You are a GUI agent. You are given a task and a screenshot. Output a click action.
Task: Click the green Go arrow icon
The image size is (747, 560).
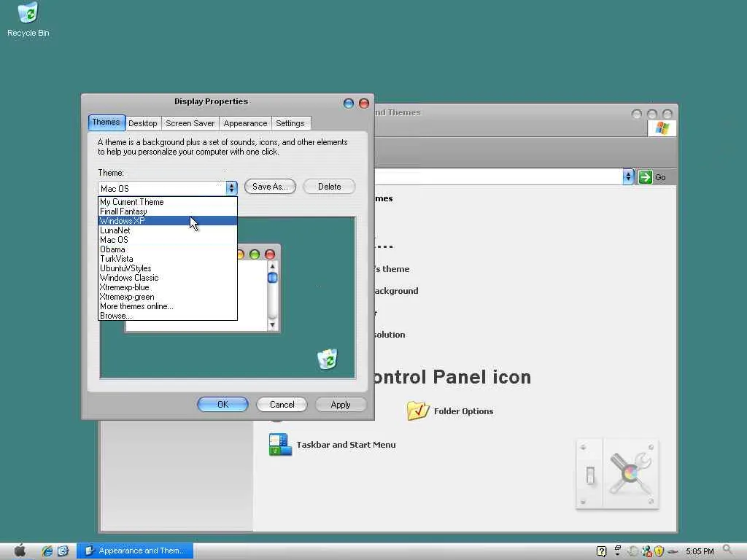pyautogui.click(x=645, y=177)
